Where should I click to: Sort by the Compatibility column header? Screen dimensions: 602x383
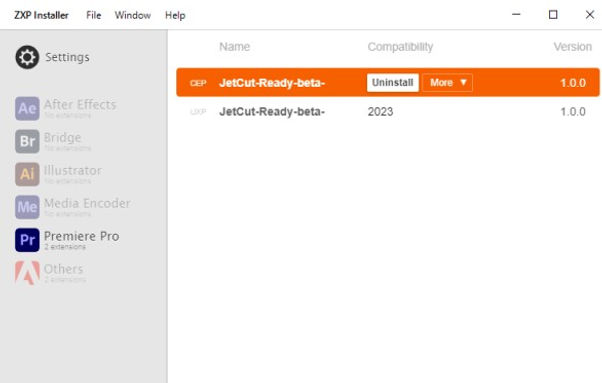click(400, 47)
